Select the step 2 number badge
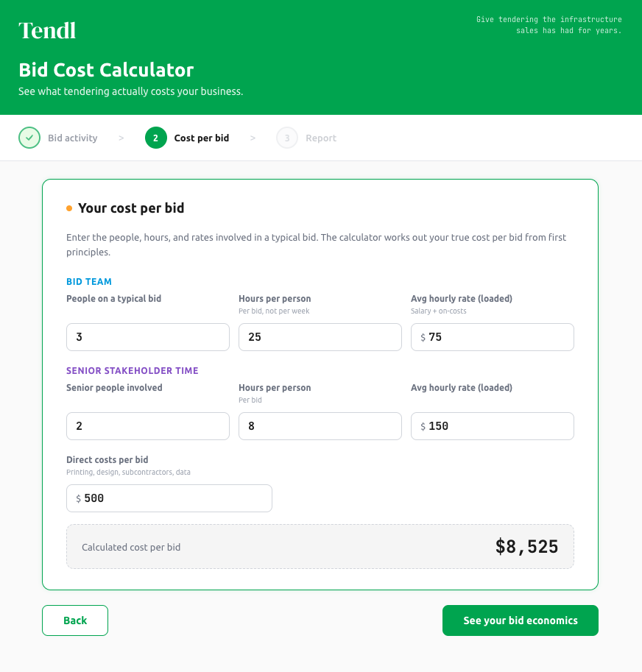 click(x=155, y=138)
